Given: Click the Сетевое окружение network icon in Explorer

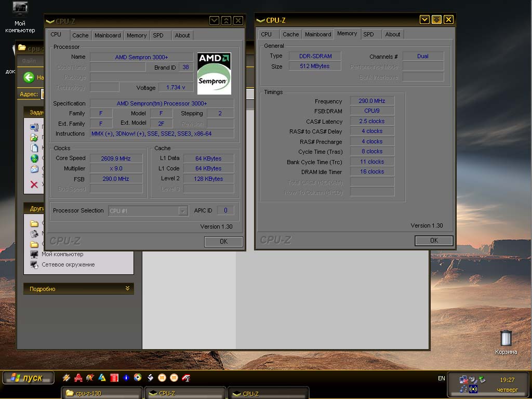Looking at the screenshot, I should (34, 264).
